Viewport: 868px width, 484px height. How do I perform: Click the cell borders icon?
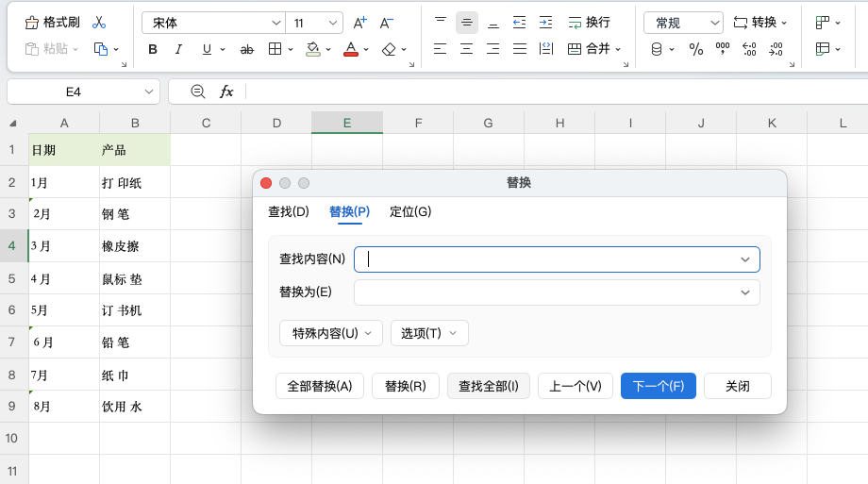[275, 49]
